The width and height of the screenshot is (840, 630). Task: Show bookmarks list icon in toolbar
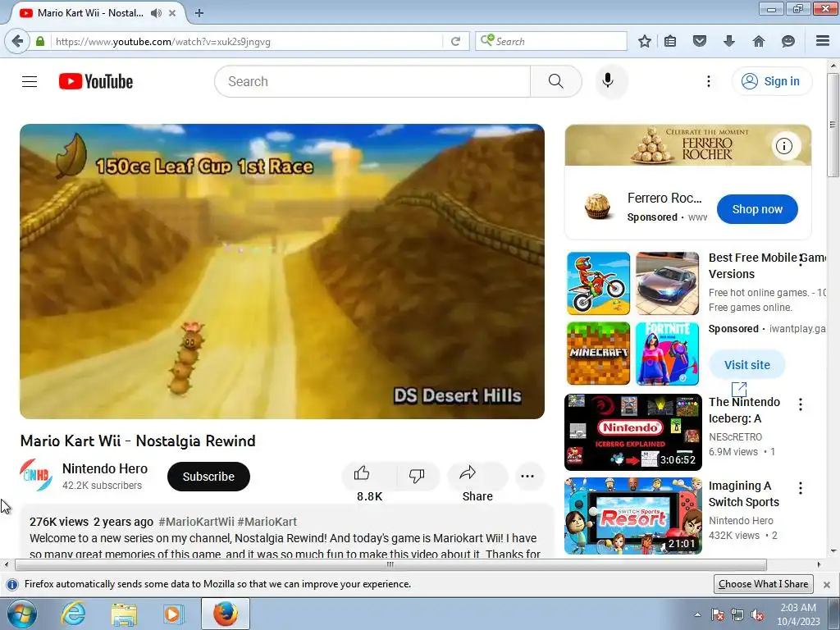pos(670,41)
